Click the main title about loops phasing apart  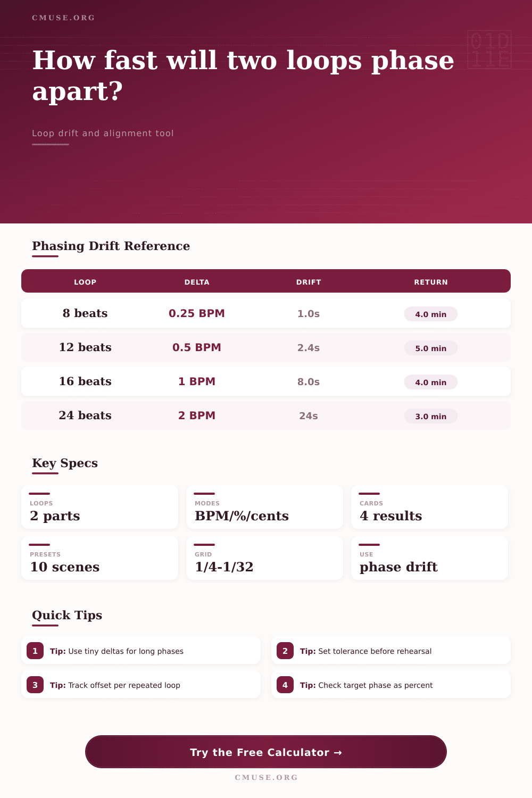coord(243,75)
